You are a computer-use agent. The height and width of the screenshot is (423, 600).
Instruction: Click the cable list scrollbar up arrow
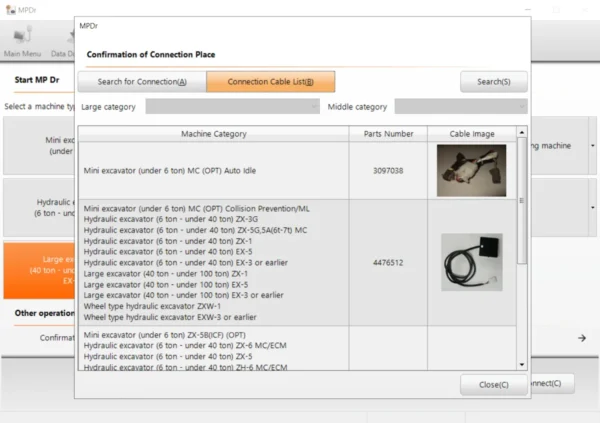(522, 132)
